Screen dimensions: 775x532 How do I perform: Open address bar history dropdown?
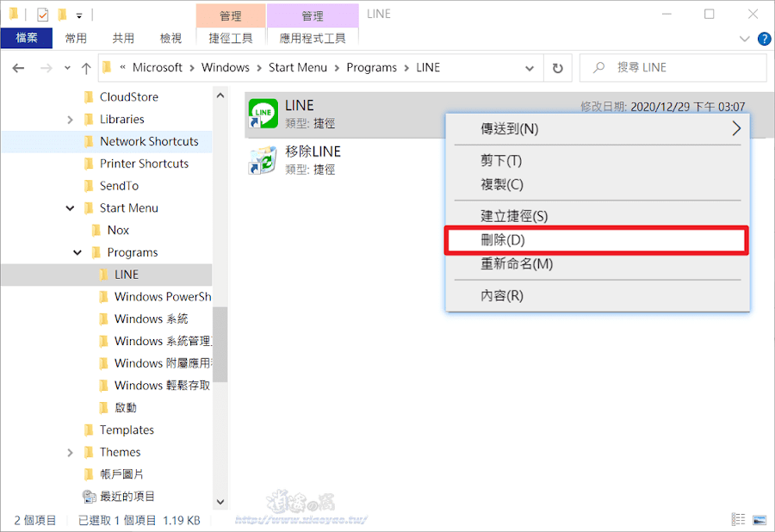[x=530, y=68]
